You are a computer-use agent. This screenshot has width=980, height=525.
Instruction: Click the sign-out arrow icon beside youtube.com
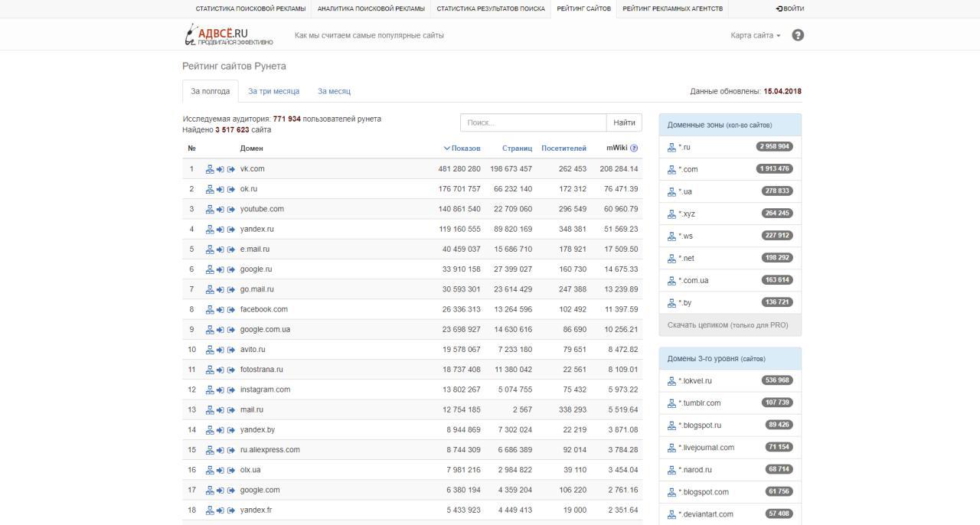point(231,209)
